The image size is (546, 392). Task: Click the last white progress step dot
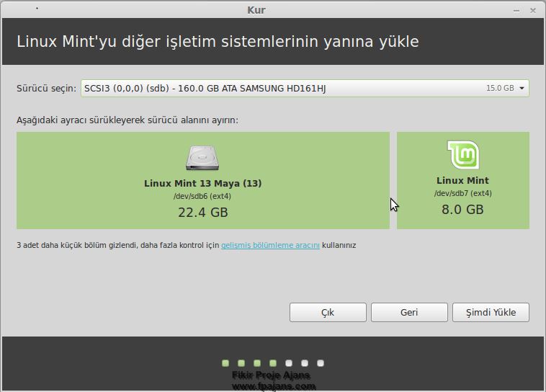(x=321, y=363)
